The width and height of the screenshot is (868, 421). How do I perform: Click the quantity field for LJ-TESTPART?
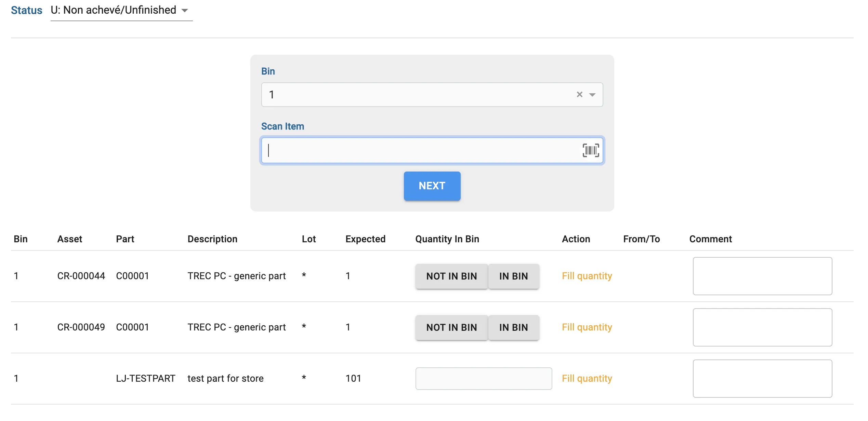coord(484,379)
